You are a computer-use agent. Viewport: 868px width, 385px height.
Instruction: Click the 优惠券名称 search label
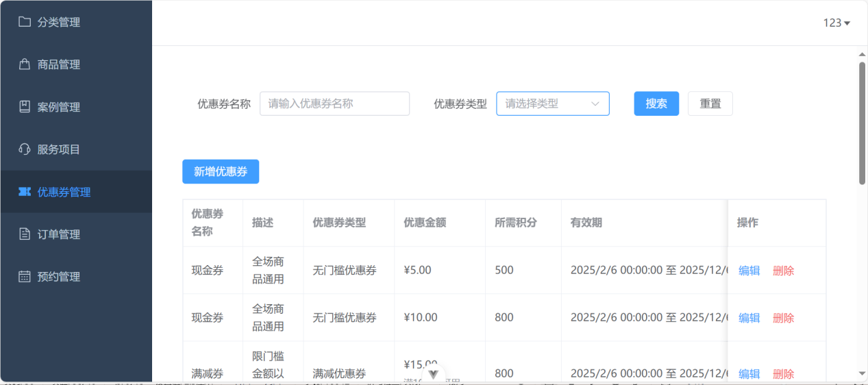[224, 104]
